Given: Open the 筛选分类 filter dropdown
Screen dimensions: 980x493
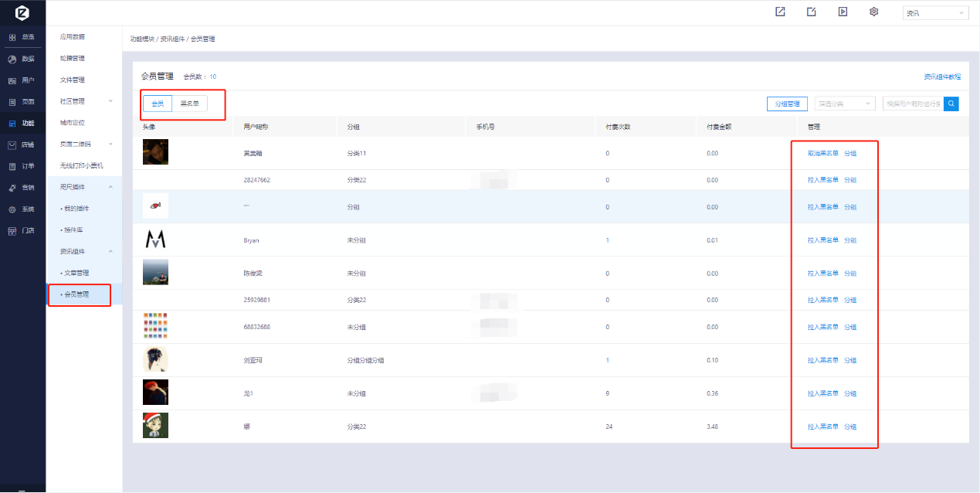Looking at the screenshot, I should tap(844, 104).
